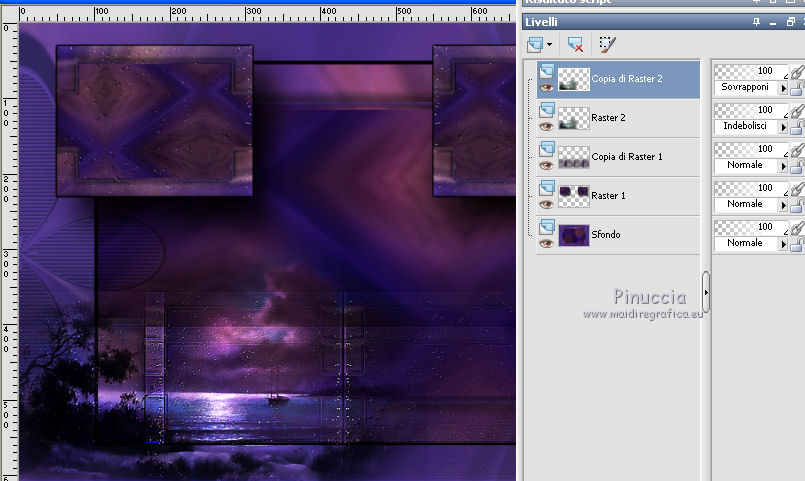Select the Copia di Raster 1 layer
The image size is (805, 481).
point(626,157)
